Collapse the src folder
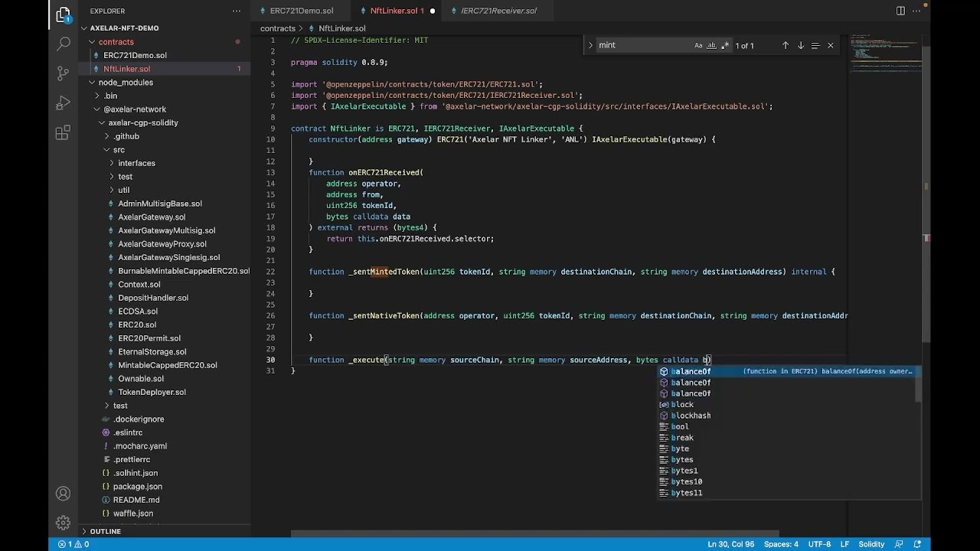This screenshot has width=980, height=551. click(119, 150)
